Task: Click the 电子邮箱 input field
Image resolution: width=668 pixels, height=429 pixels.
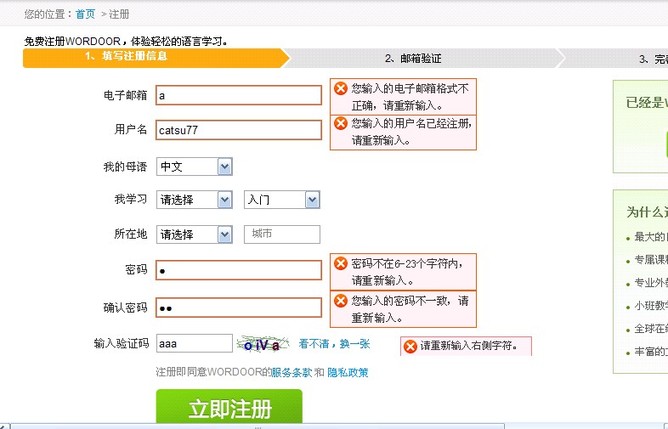Action: (239, 95)
